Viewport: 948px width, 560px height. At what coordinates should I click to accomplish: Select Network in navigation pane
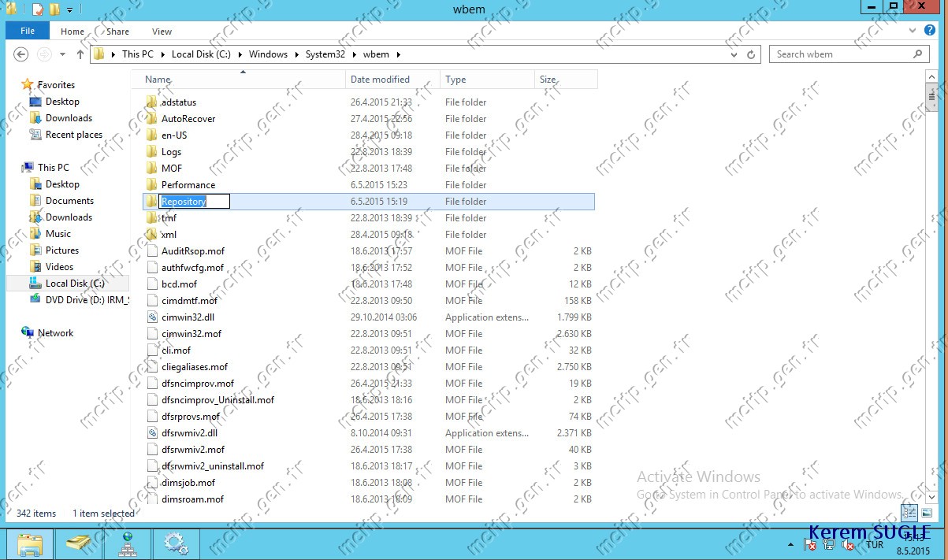(x=55, y=333)
